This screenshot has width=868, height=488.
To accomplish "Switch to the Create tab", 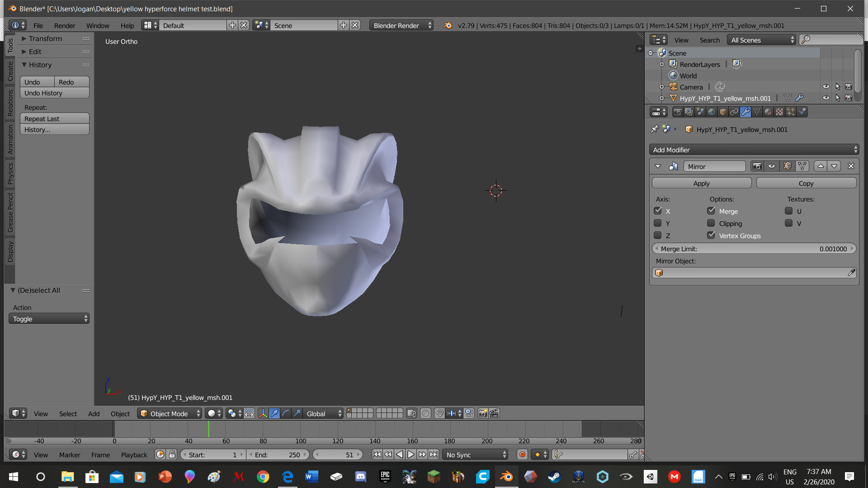I will pos(10,71).
